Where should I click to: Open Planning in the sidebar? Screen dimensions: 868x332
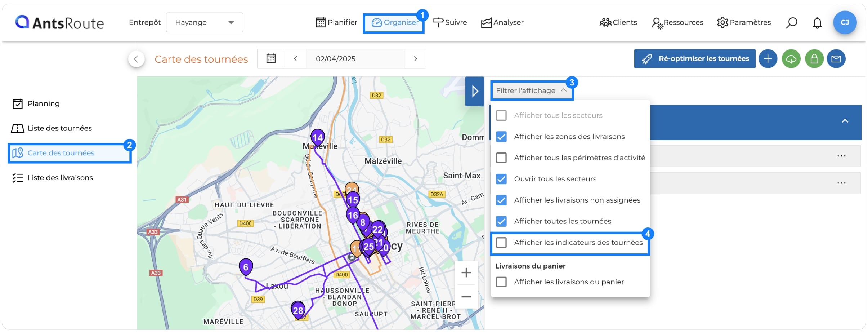pyautogui.click(x=36, y=103)
